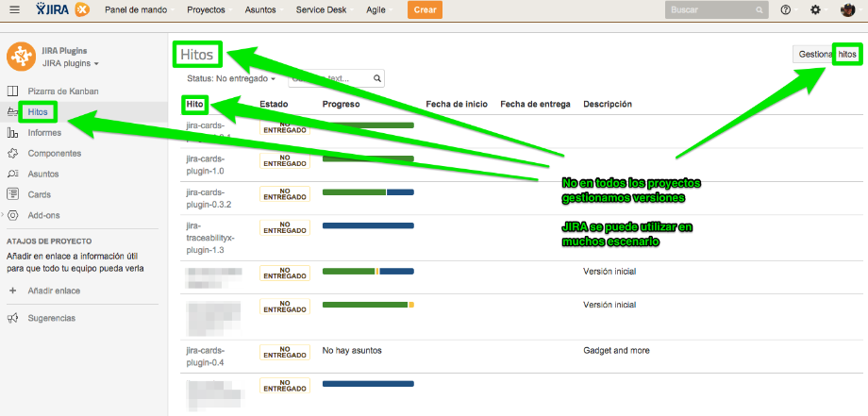Click the Pizarra de Kanban board icon
This screenshot has height=416, width=868.
tap(12, 92)
